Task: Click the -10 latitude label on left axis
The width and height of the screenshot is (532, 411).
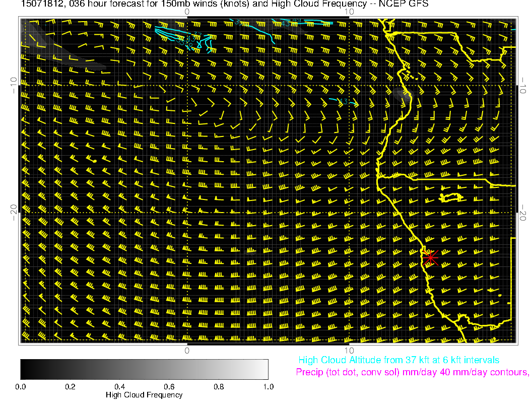Action: 13,85
